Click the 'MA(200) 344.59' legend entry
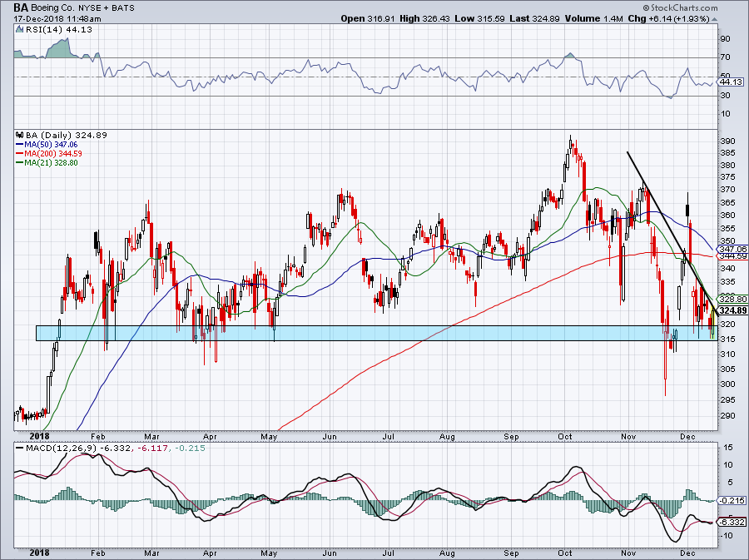The width and height of the screenshot is (749, 560). (x=53, y=154)
